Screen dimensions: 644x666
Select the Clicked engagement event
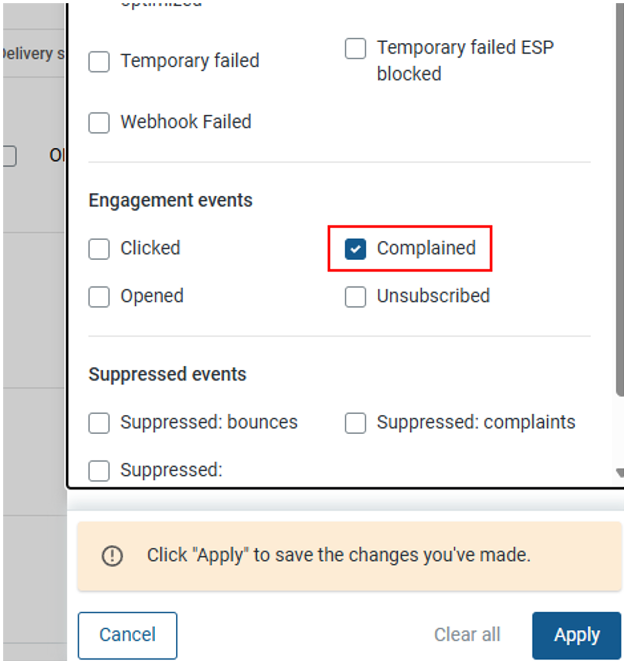tap(99, 248)
